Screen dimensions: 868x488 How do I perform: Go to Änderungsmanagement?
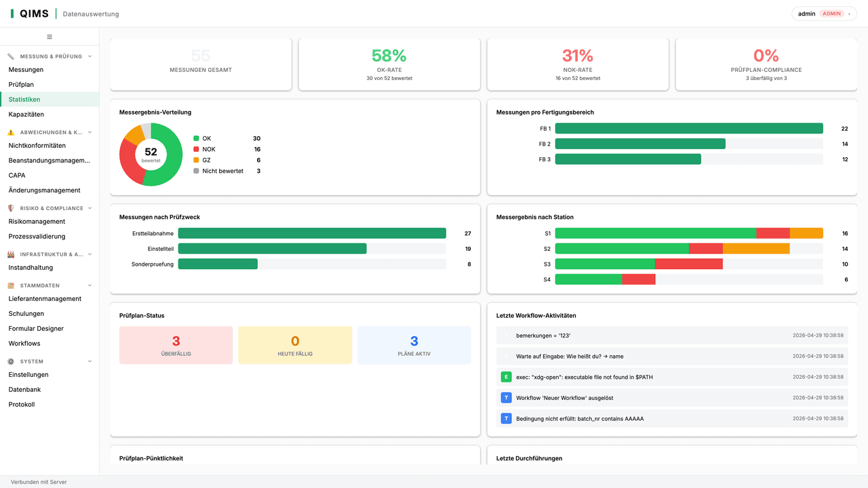[x=50, y=190]
